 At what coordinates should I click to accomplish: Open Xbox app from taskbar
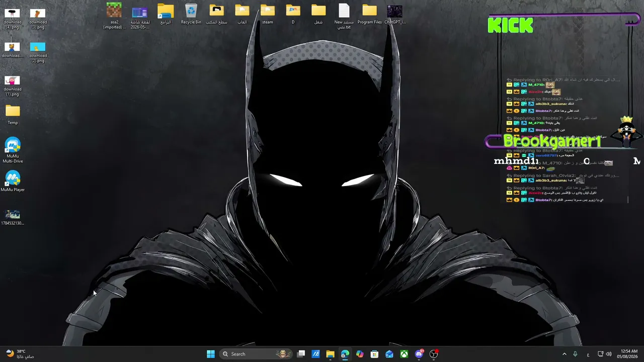(404, 354)
